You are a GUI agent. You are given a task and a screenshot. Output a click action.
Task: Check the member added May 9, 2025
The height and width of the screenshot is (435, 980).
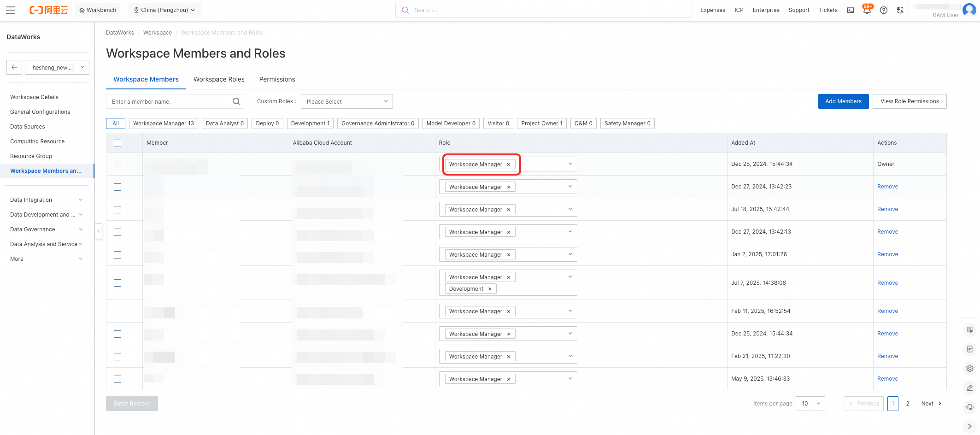point(117,379)
